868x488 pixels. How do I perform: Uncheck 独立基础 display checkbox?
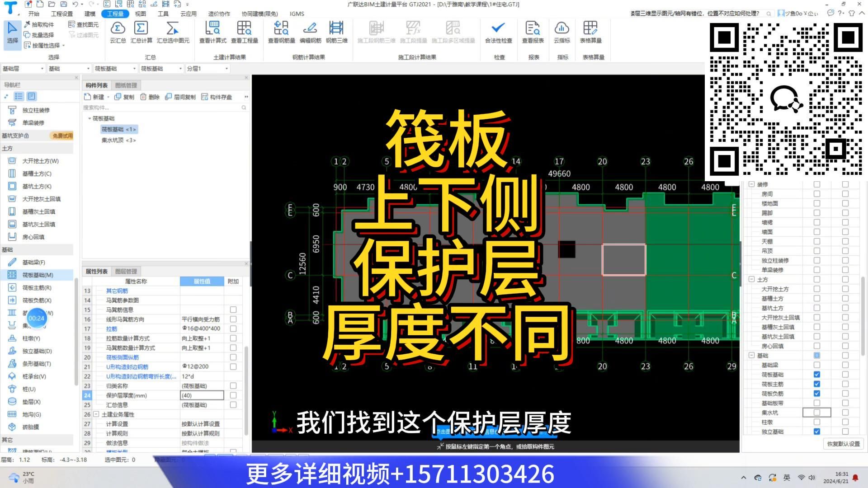pos(816,431)
